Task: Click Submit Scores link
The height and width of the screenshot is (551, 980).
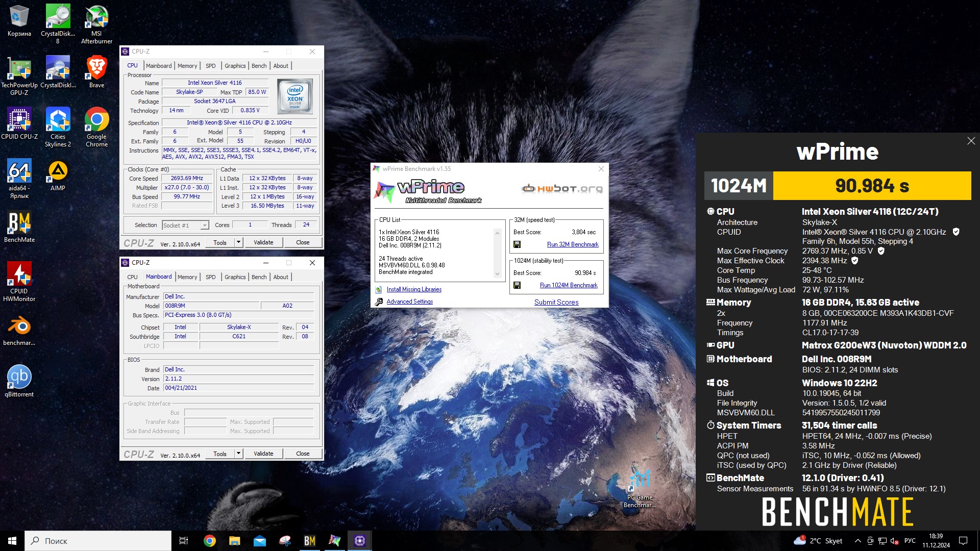Action: (x=556, y=302)
